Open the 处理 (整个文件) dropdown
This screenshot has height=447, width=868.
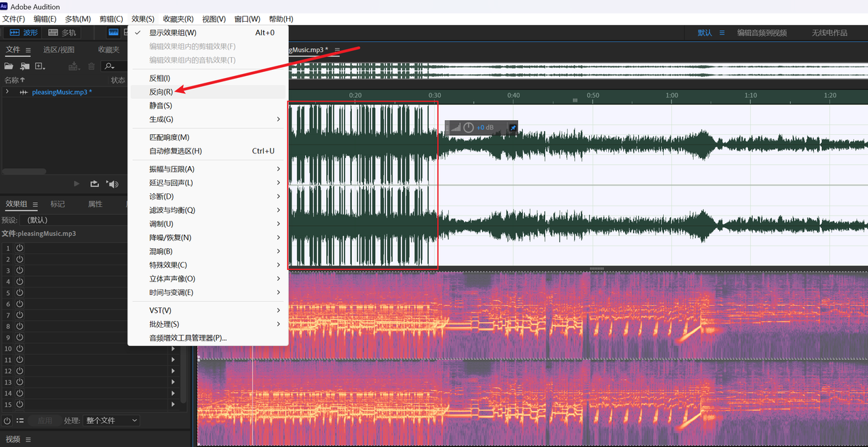(111, 421)
